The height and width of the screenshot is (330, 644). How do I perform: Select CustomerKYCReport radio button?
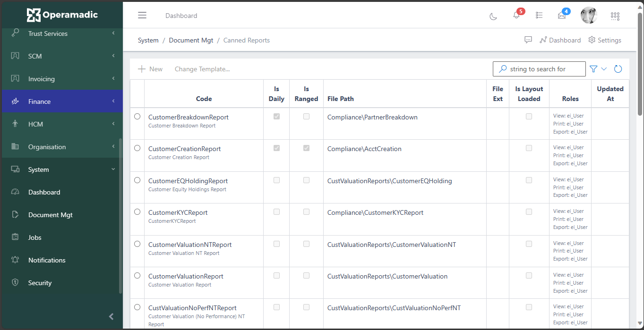point(137,212)
